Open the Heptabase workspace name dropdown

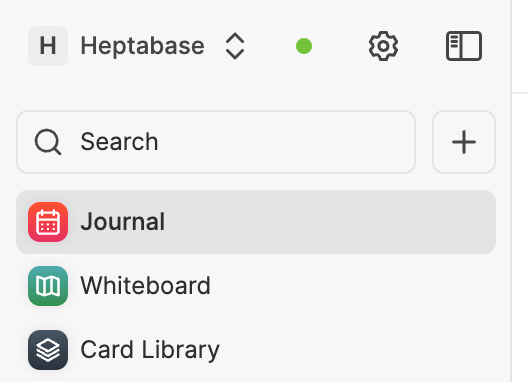142,46
